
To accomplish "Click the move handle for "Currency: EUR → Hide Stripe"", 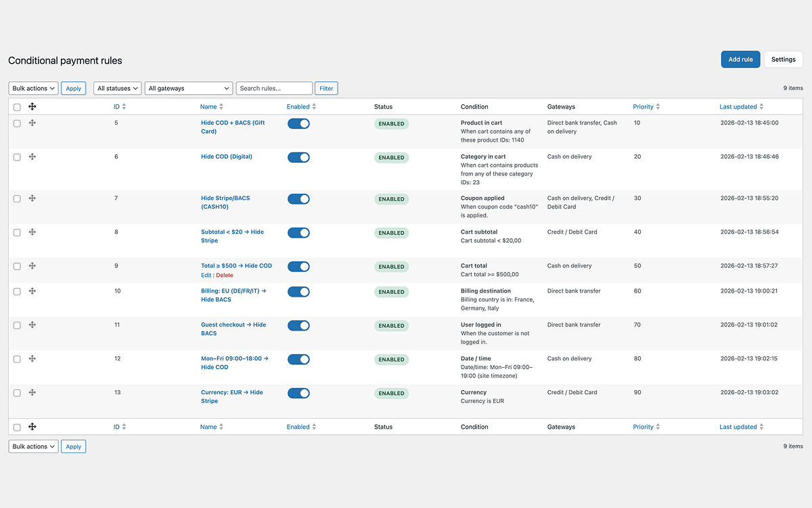I will pyautogui.click(x=32, y=392).
